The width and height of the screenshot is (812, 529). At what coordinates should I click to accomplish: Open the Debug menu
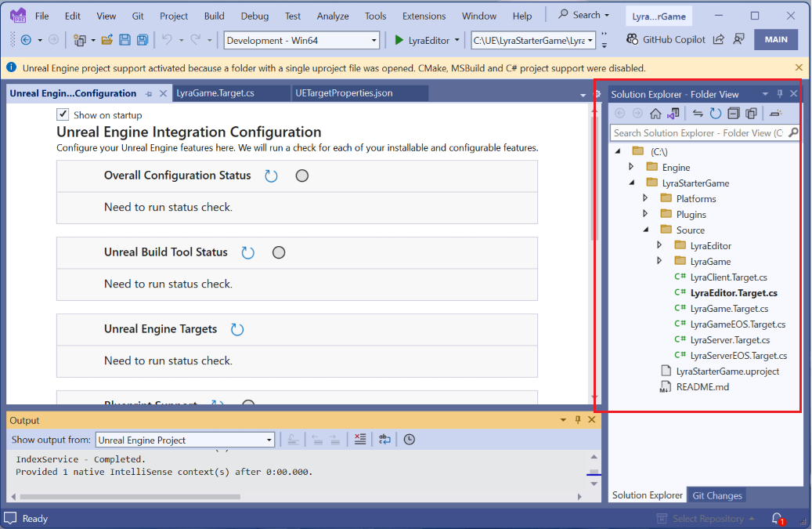click(x=254, y=16)
